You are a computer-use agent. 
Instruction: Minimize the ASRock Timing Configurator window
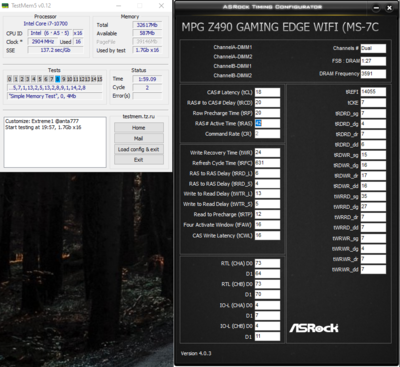pos(376,8)
